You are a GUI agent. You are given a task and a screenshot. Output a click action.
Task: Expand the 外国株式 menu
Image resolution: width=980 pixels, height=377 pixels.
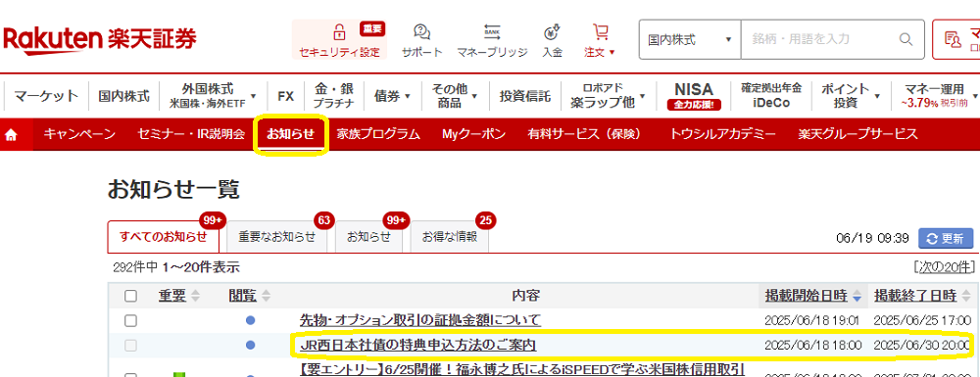click(213, 96)
